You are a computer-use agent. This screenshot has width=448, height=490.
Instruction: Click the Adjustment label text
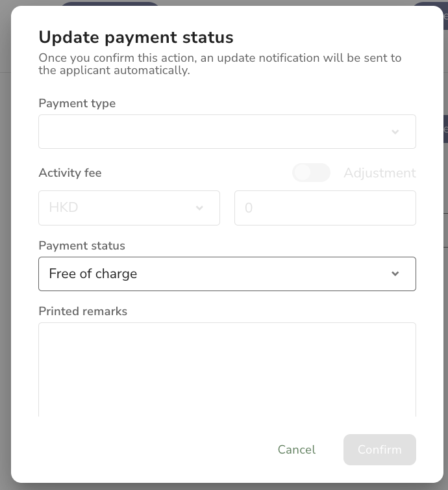tap(379, 173)
